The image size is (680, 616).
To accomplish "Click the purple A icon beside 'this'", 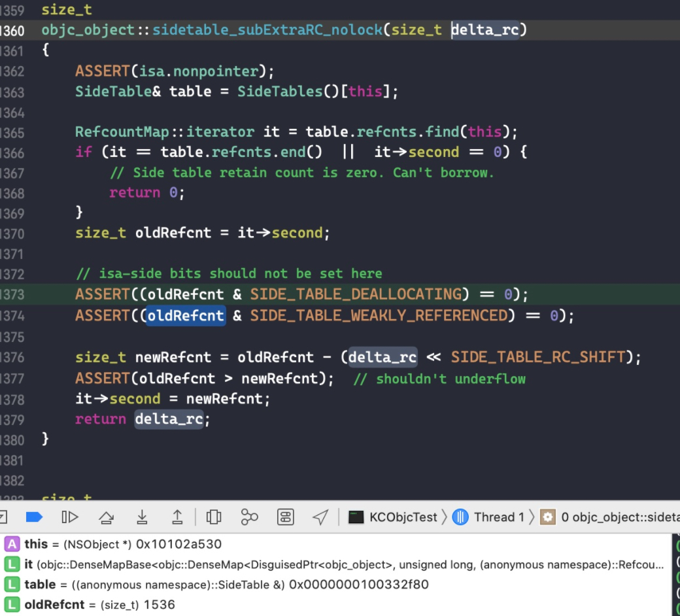I will 12,544.
